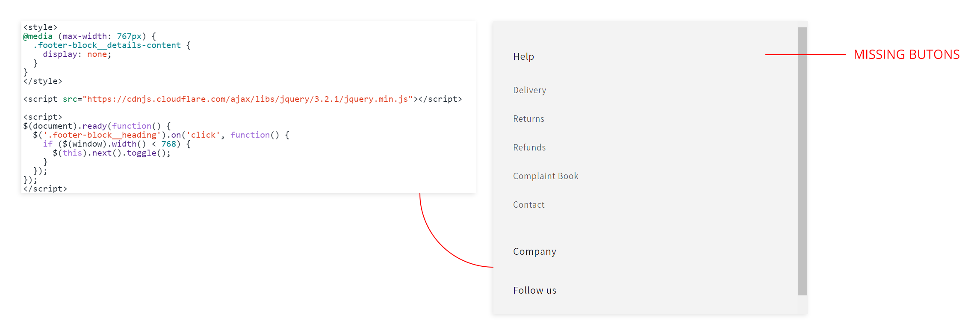Viewport: 980px width, 336px height.
Task: Expand the Help footer heading
Action: coord(523,56)
